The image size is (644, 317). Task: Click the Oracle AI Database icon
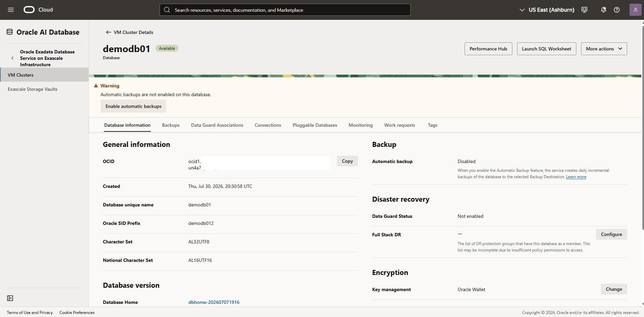pos(10,32)
